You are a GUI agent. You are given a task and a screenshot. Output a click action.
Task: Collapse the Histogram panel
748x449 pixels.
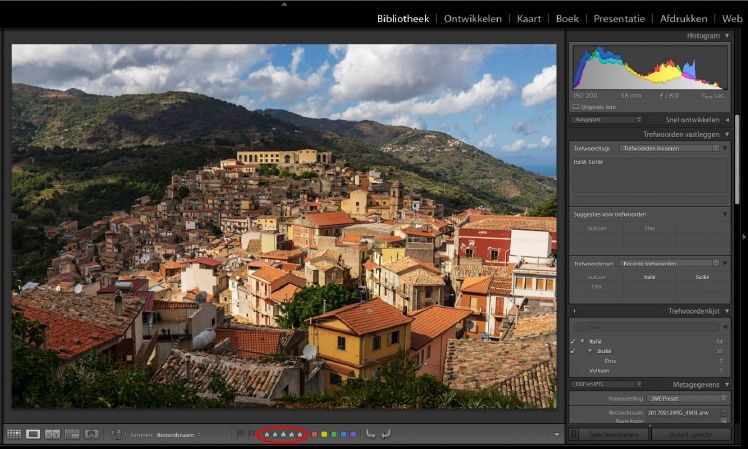(x=727, y=36)
